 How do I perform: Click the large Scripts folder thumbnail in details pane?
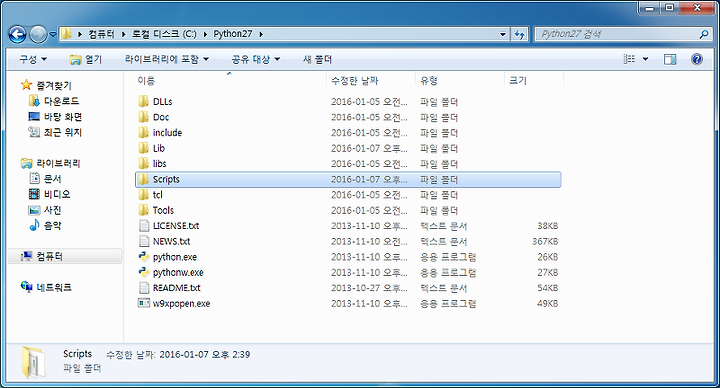33,362
